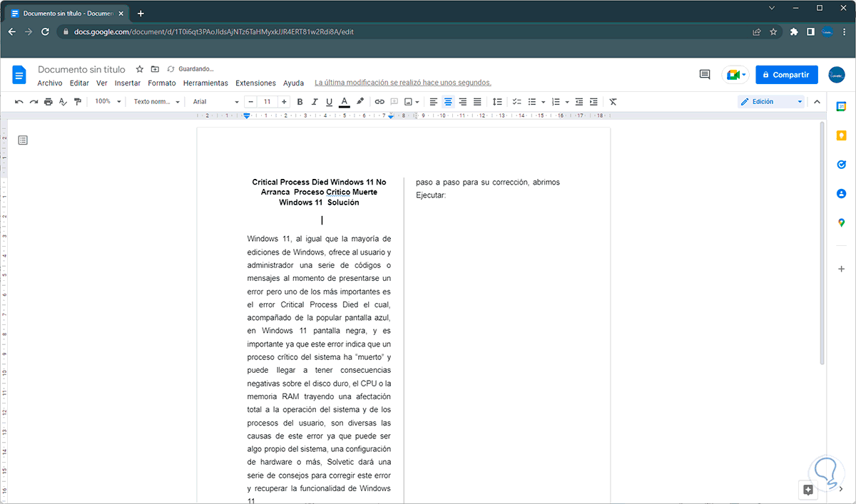This screenshot has width=856, height=504.
Task: Align text to the right
Action: tap(463, 102)
